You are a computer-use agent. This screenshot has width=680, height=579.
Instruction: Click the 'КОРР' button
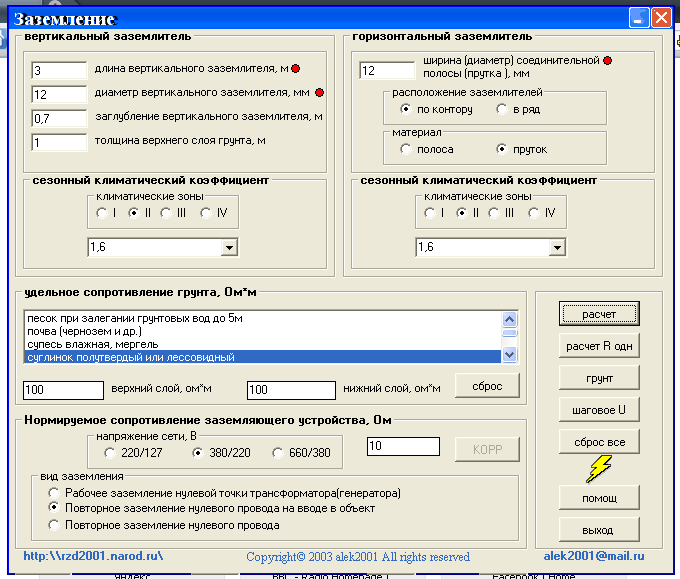[487, 449]
